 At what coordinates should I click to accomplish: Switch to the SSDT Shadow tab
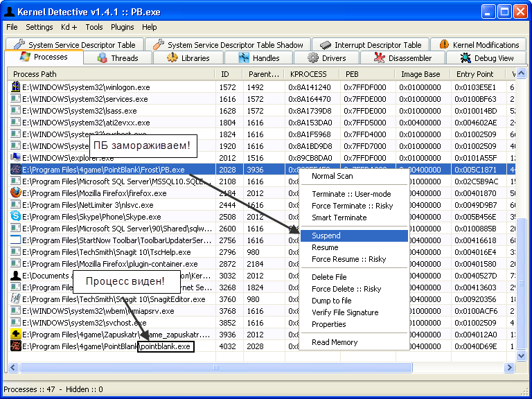[227, 45]
